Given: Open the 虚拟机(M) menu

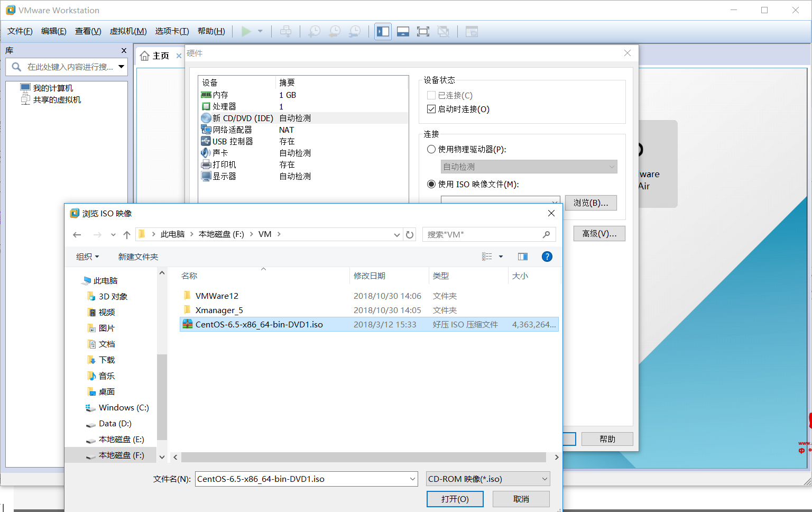Looking at the screenshot, I should point(128,31).
